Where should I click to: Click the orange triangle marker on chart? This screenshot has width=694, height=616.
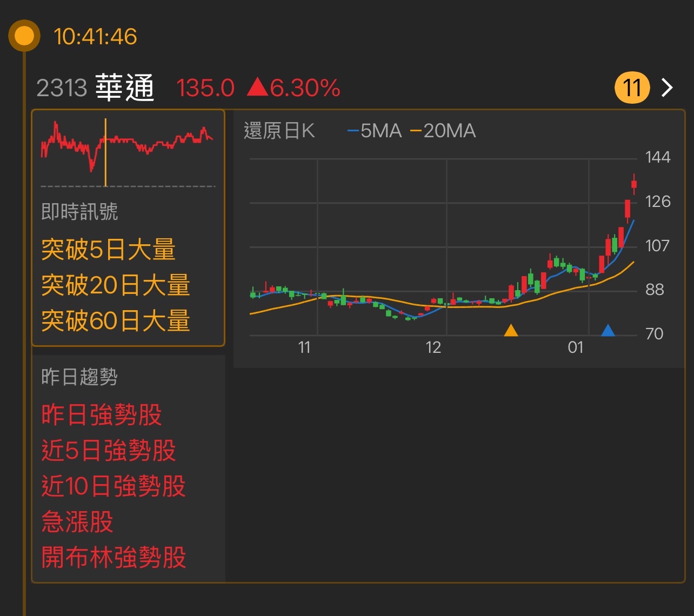point(511,330)
